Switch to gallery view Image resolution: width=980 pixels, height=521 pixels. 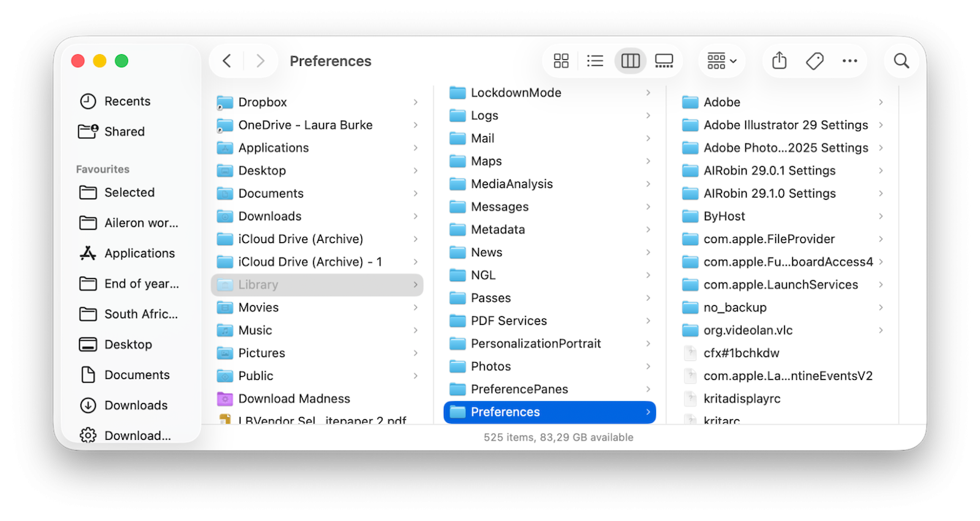click(x=664, y=61)
